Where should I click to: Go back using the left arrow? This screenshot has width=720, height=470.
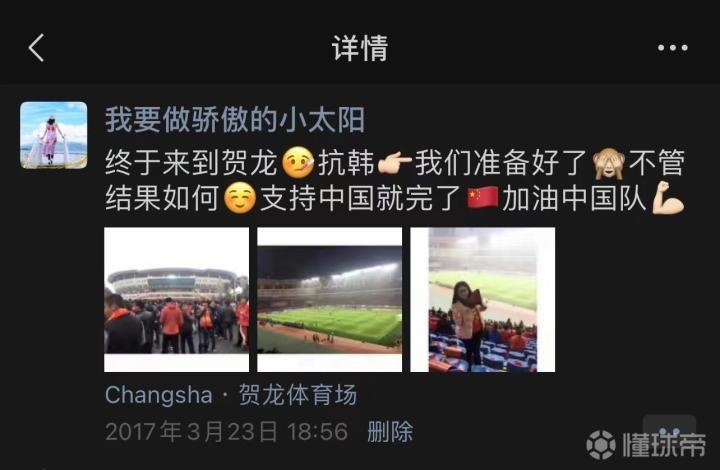click(36, 48)
